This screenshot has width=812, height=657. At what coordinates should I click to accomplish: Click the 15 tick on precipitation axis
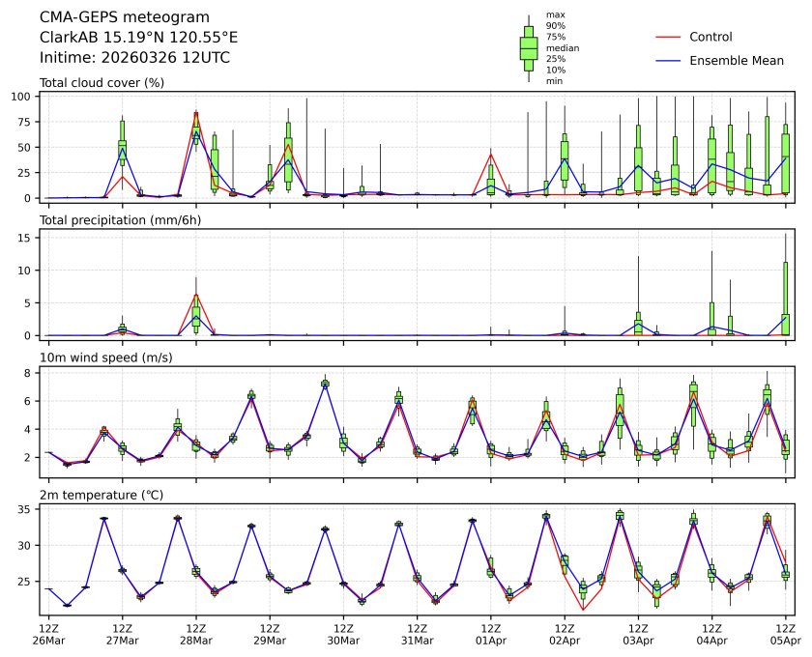pyautogui.click(x=27, y=238)
